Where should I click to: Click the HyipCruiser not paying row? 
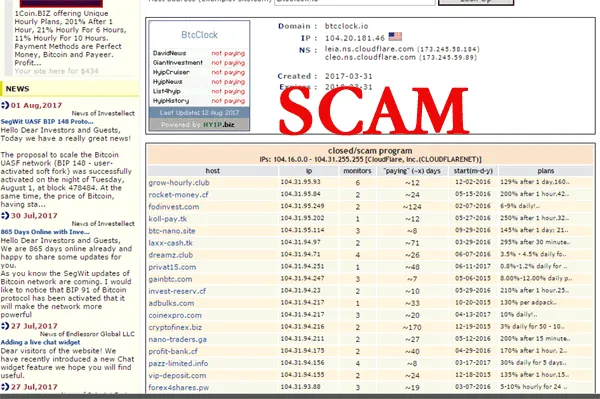point(199,72)
